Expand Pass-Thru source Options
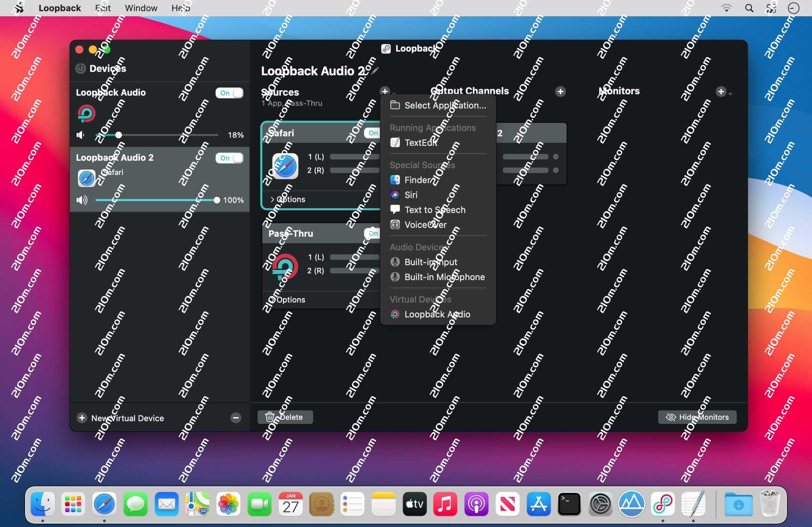This screenshot has width=812, height=527. [288, 300]
